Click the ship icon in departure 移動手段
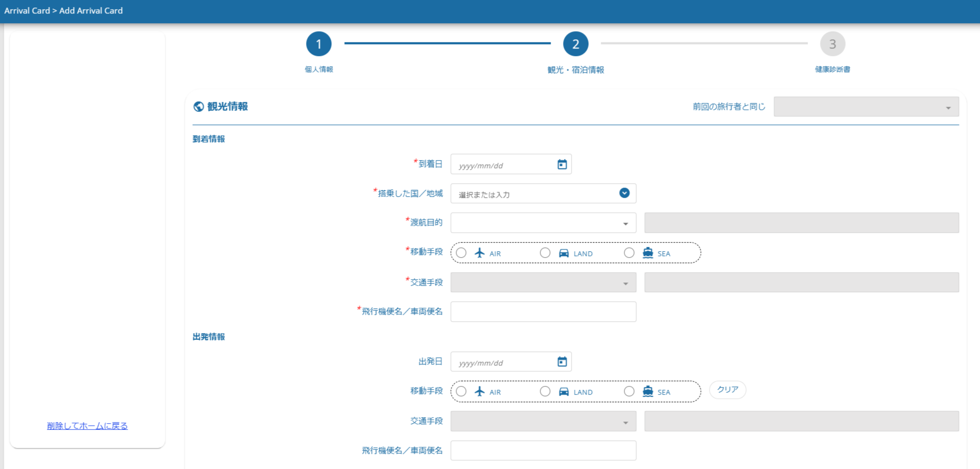The width and height of the screenshot is (980, 469). click(648, 391)
